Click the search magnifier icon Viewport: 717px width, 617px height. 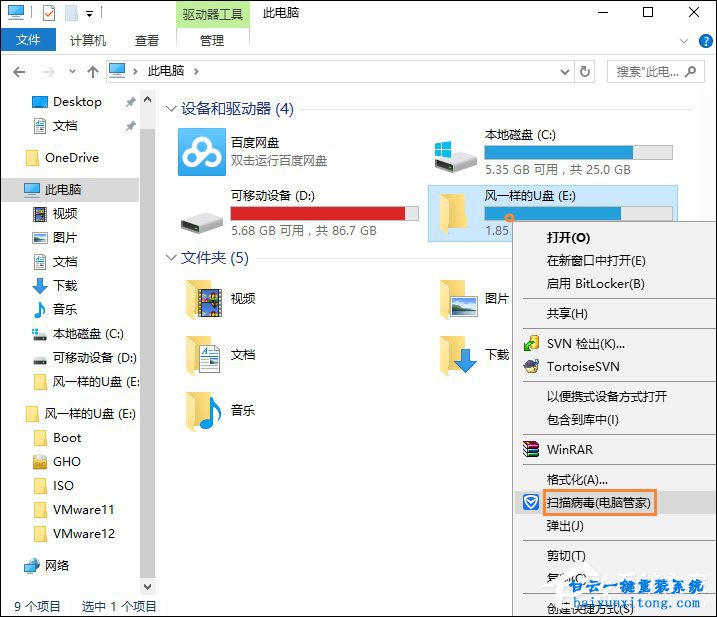pyautogui.click(x=690, y=71)
